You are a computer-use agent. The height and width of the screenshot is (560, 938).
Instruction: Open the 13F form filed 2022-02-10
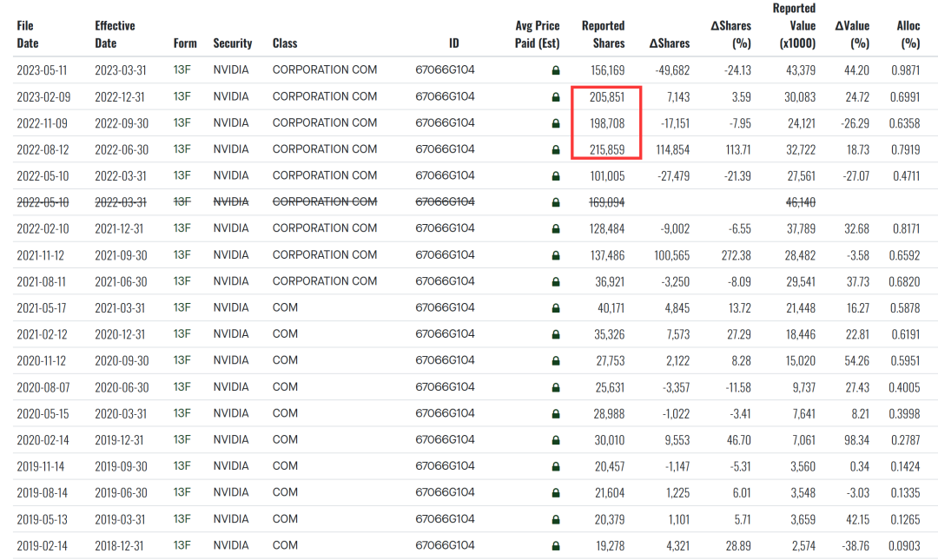tap(182, 228)
